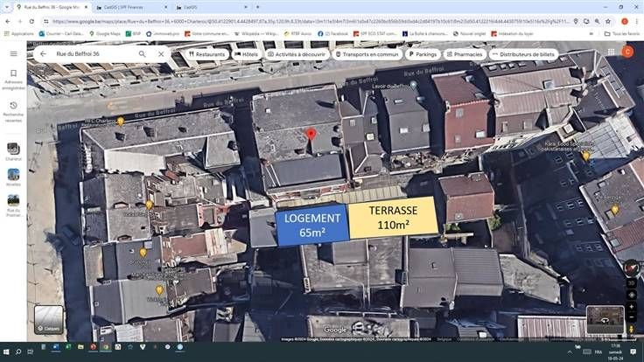This screenshot has width=644, height=362.
Task: Open Tous les favoris bookmarks folder
Action: [622, 33]
